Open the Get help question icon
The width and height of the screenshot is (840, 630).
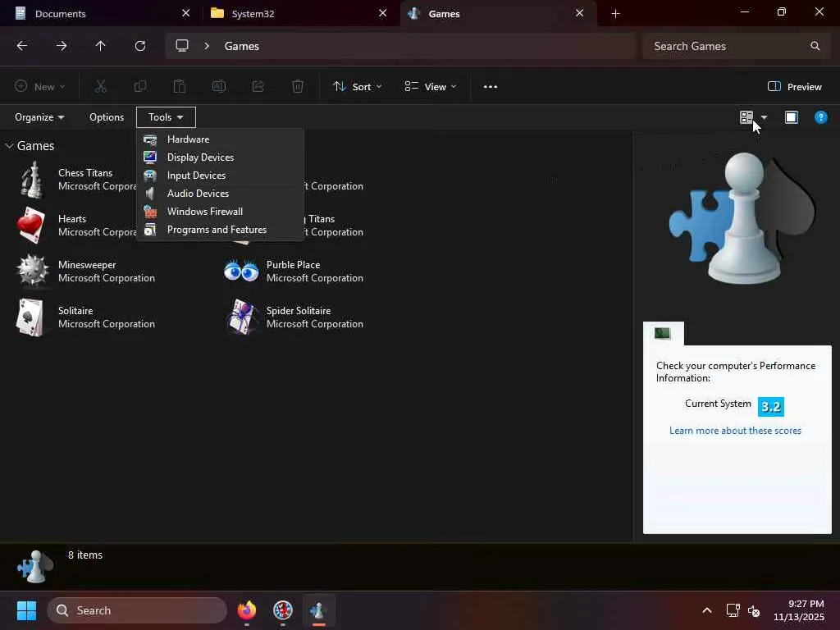click(820, 117)
